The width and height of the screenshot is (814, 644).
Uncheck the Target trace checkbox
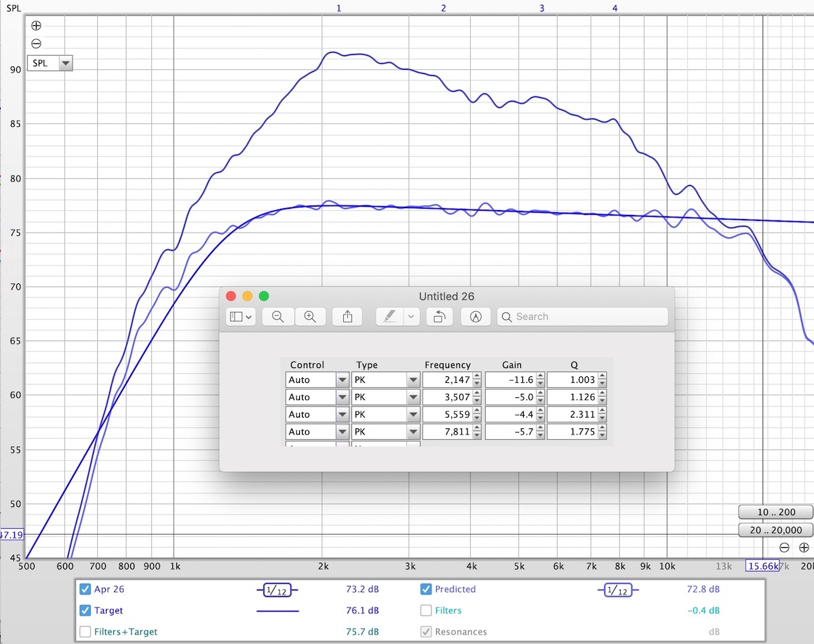[85, 610]
